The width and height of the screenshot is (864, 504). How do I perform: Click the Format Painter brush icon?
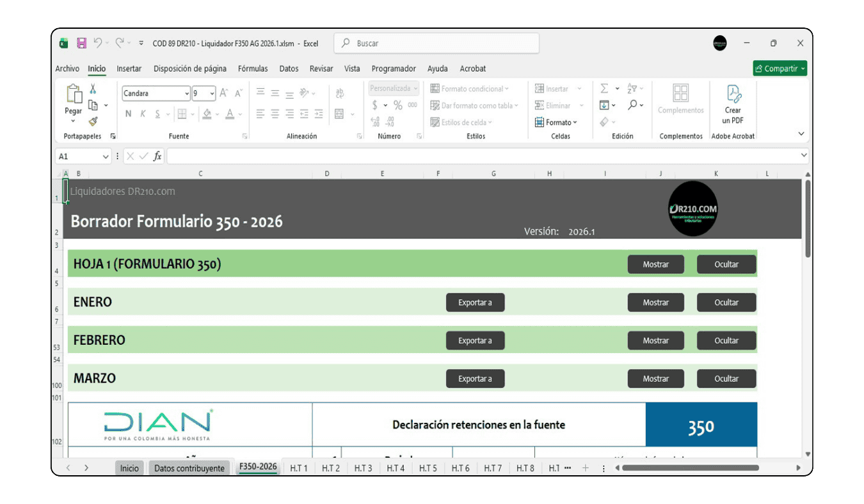93,122
